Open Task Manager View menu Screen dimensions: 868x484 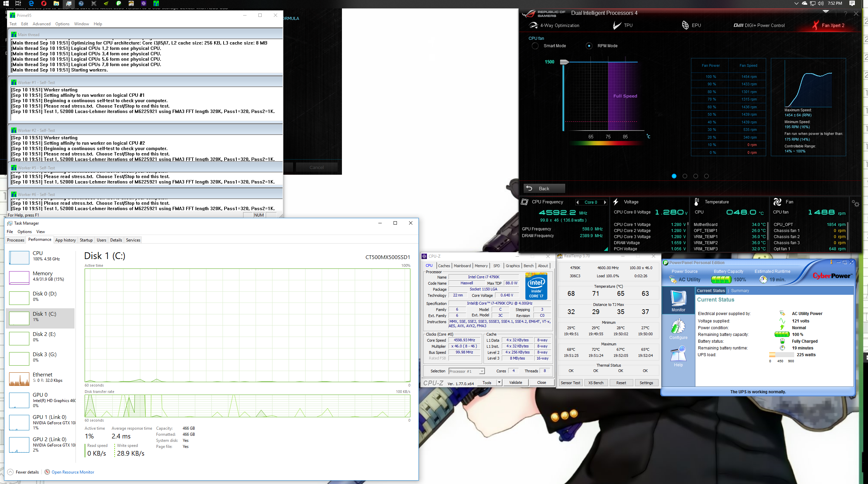coord(40,232)
